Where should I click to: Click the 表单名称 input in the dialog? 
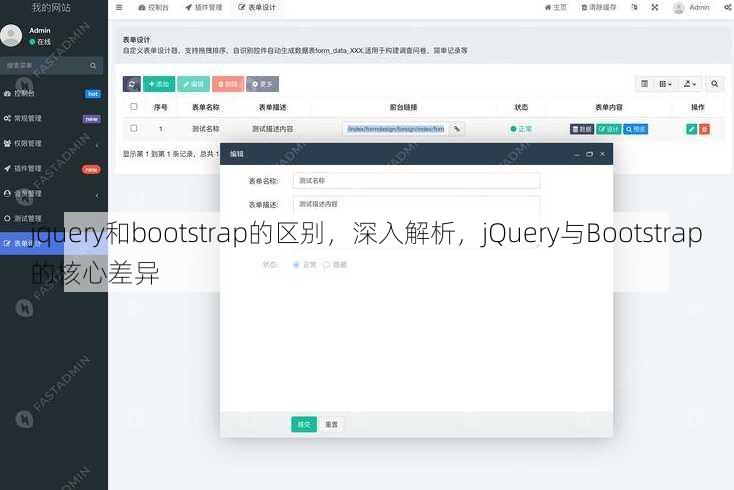tap(416, 181)
